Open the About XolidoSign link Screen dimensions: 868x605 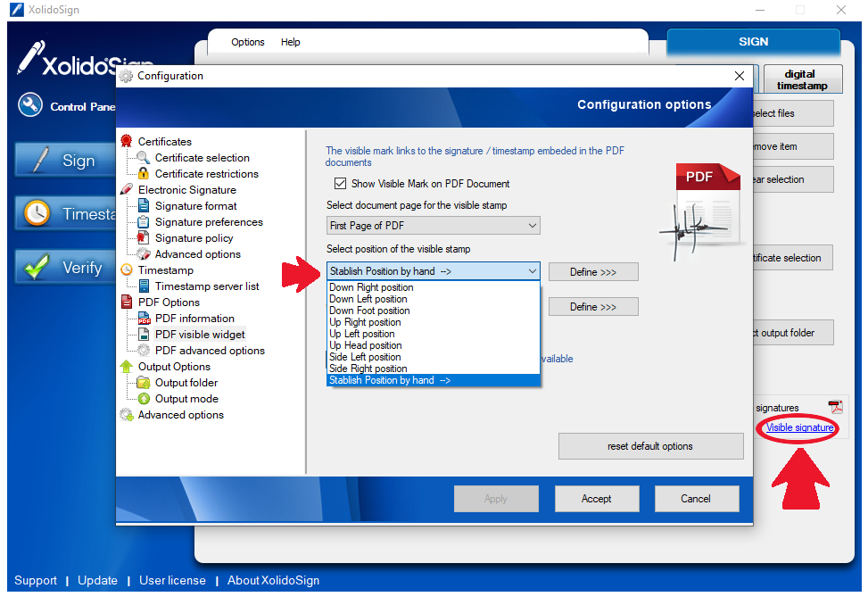coord(274,580)
